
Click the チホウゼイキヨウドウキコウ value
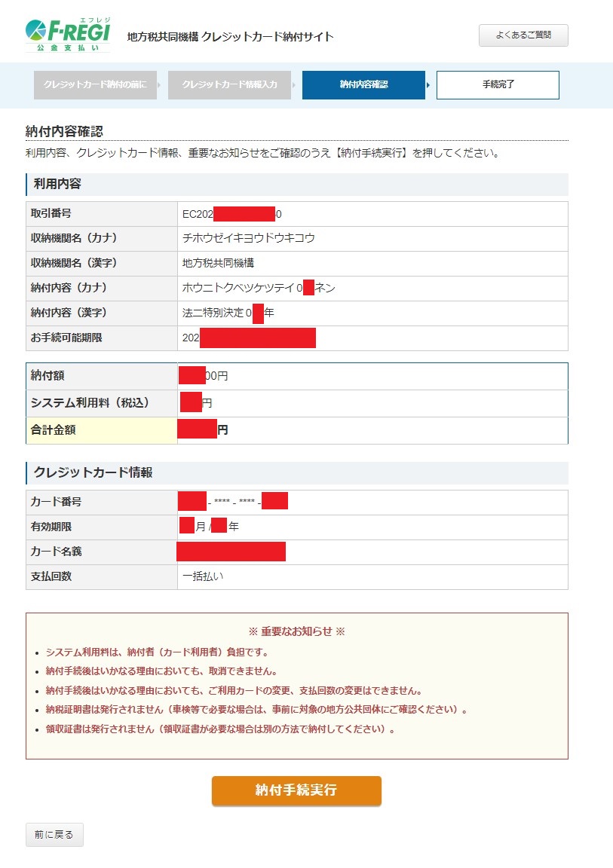(249, 238)
